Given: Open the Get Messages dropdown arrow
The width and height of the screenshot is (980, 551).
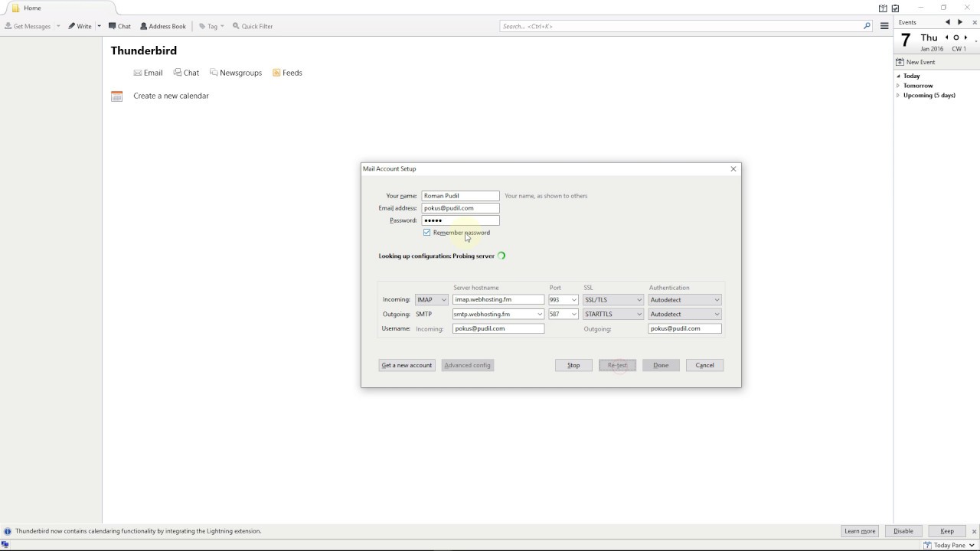Looking at the screenshot, I should (58, 26).
